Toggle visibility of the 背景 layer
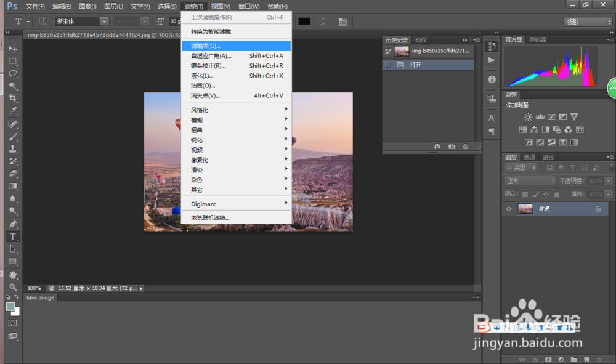 509,209
